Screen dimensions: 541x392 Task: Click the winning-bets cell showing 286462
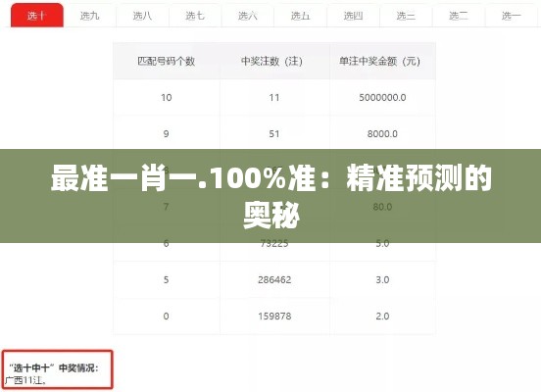[274, 279]
